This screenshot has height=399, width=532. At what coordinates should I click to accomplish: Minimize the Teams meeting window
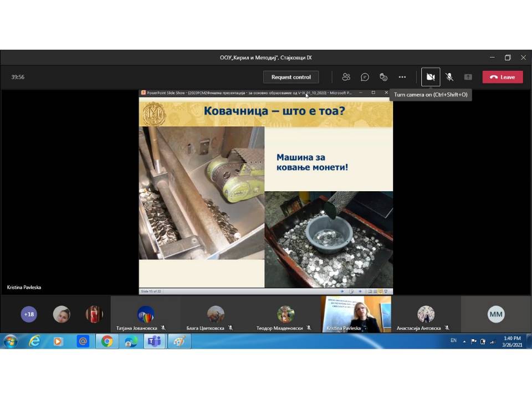tap(492, 58)
